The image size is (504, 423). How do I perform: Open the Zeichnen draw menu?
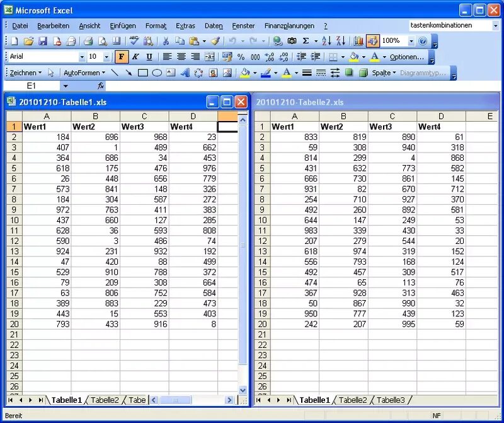point(26,73)
